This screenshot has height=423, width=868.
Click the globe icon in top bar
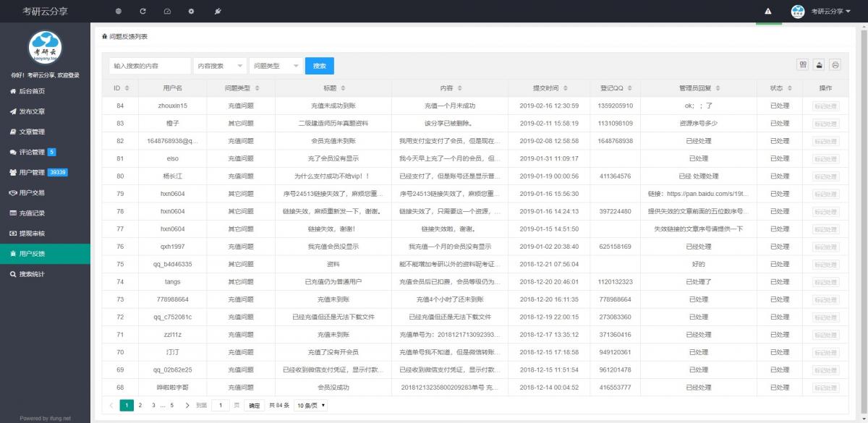tap(119, 12)
